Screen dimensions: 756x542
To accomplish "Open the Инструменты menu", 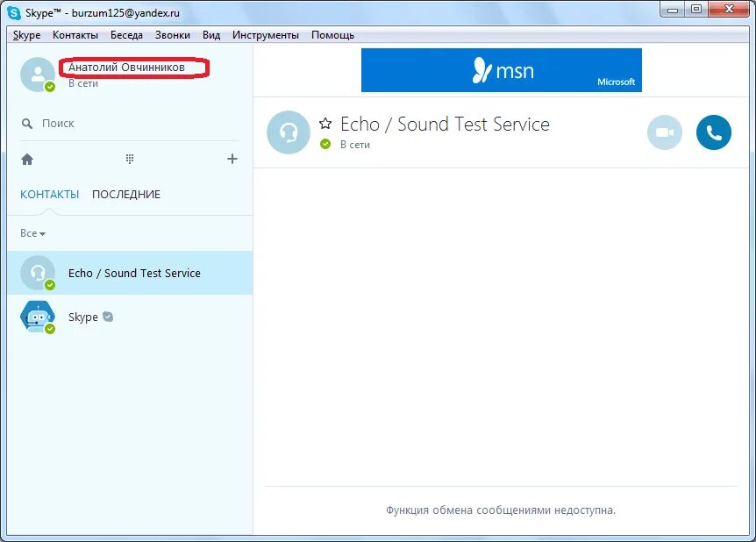I will (x=266, y=35).
